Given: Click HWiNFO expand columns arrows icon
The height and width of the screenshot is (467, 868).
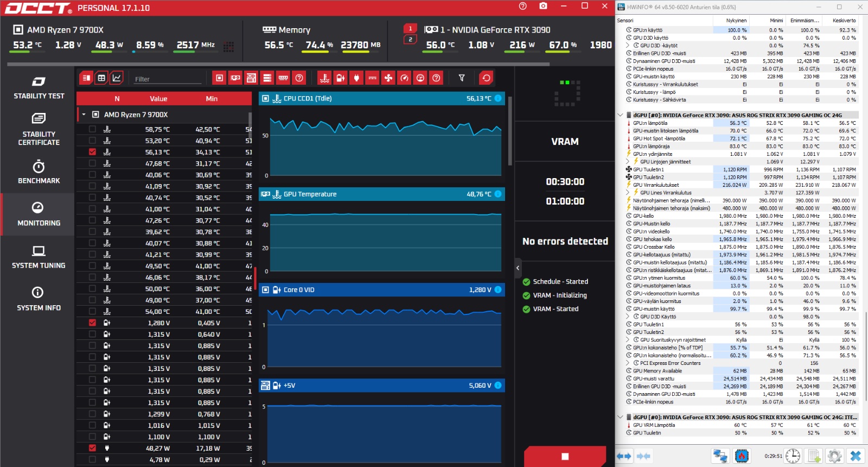Looking at the screenshot, I should (x=624, y=456).
